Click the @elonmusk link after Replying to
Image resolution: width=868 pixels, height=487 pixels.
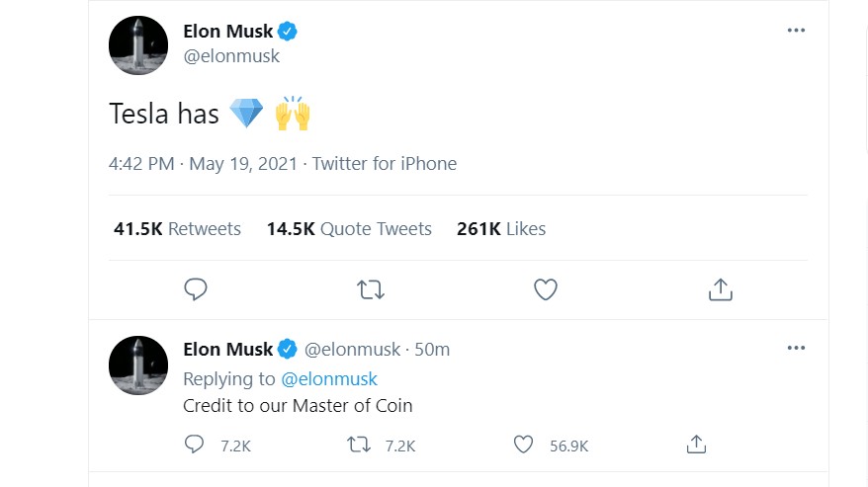coord(329,378)
